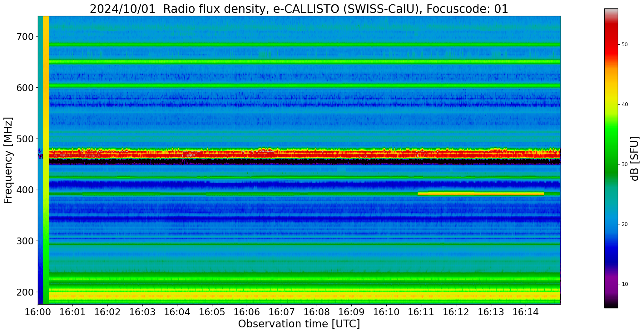644x333 pixels.
Task: Click the colorbar tick label 10
Action: click(x=625, y=284)
